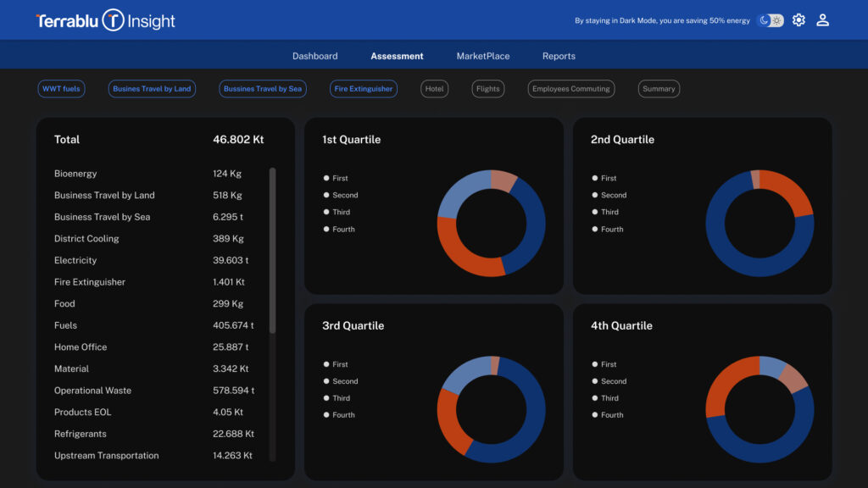Screen dimensions: 868x488
Task: Select the Fire Extinguisher chip
Action: tap(364, 89)
